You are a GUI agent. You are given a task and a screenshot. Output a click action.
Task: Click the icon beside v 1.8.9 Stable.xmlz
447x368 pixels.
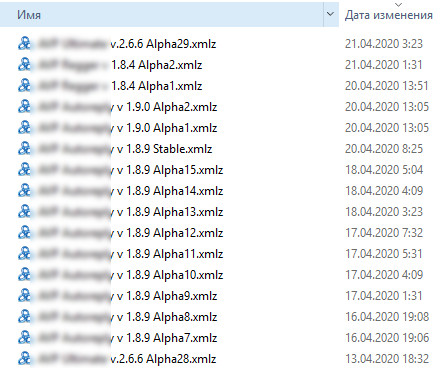24,149
